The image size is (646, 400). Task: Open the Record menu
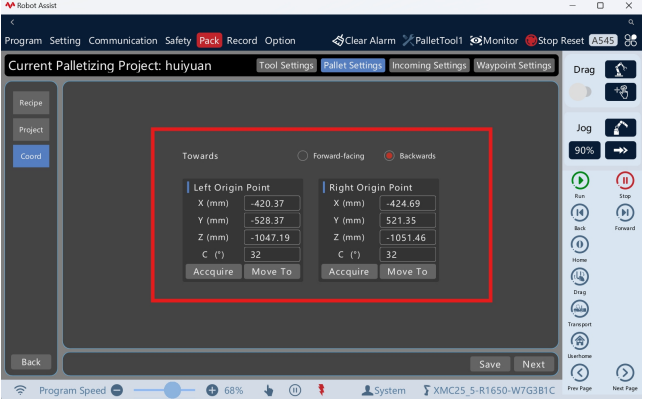click(242, 41)
